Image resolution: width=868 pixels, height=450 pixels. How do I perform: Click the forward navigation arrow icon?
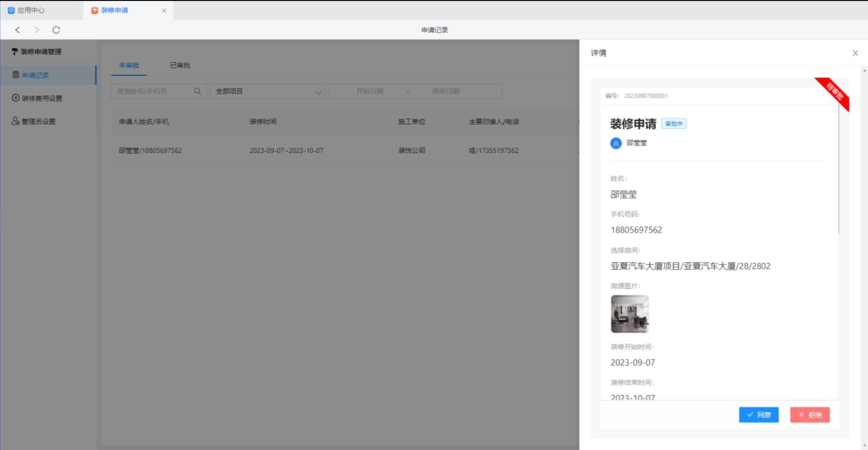coord(37,30)
